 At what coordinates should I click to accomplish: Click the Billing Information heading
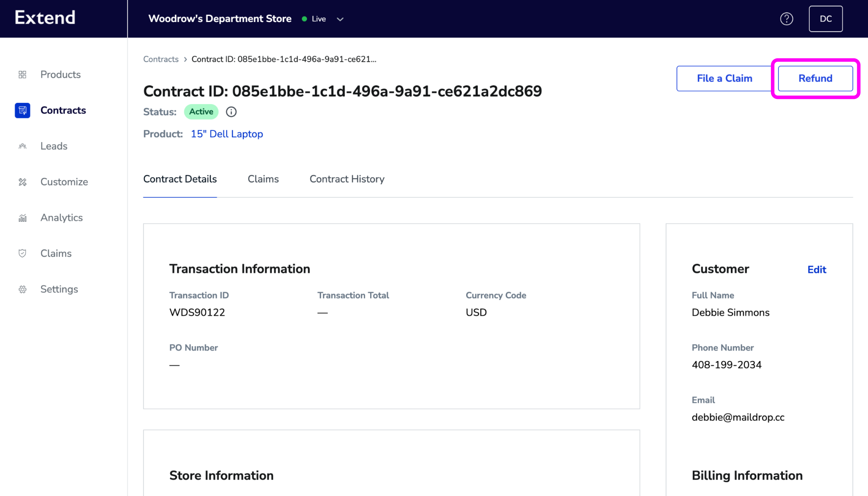[747, 476]
